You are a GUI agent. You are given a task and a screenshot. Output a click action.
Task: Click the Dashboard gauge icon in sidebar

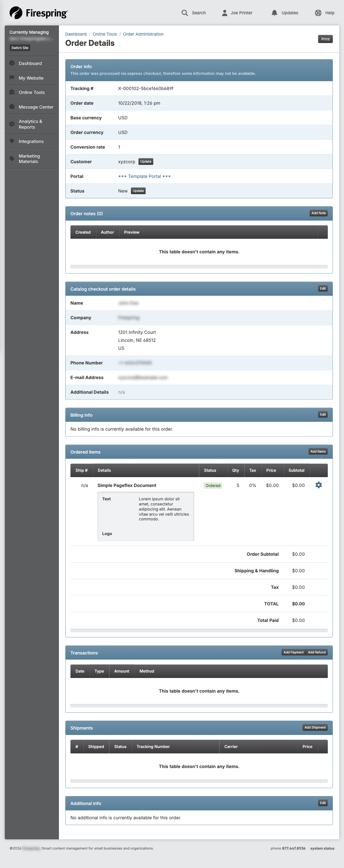pyautogui.click(x=12, y=63)
